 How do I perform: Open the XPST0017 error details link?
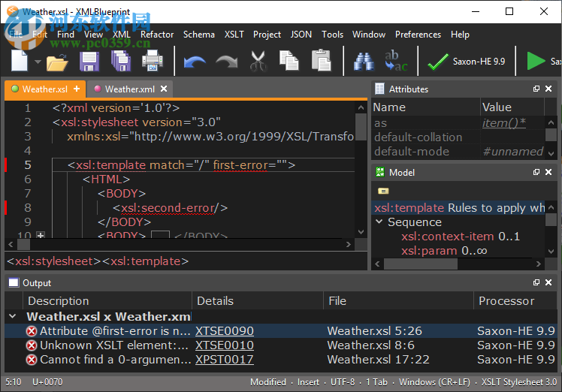coord(224,360)
